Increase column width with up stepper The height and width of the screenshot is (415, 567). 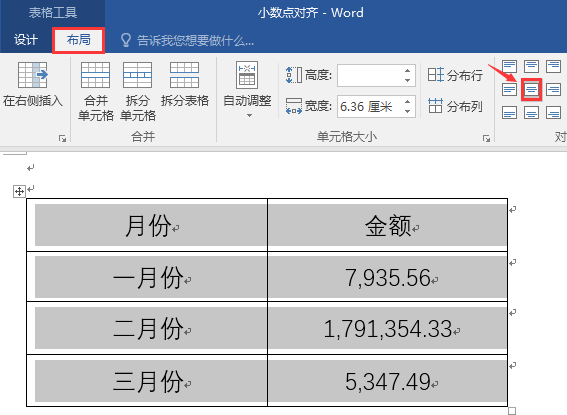point(408,102)
